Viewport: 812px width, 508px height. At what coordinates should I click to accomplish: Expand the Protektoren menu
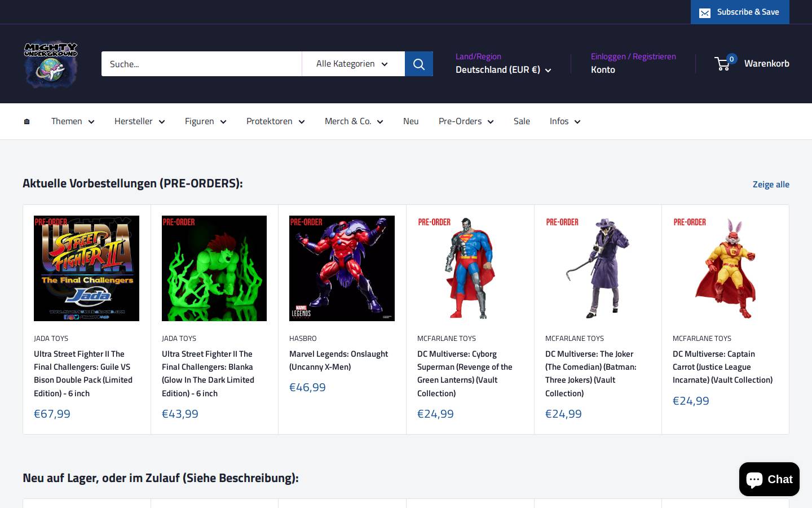point(276,121)
